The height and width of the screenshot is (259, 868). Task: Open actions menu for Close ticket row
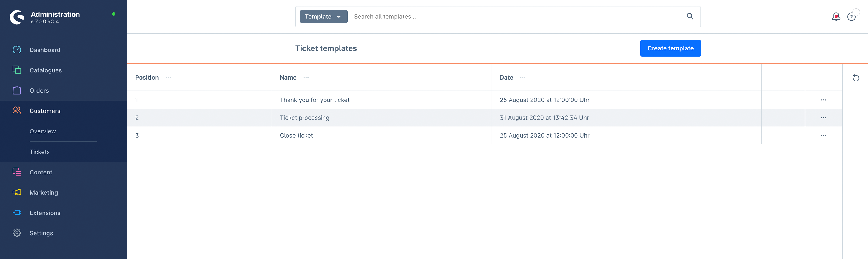(823, 135)
